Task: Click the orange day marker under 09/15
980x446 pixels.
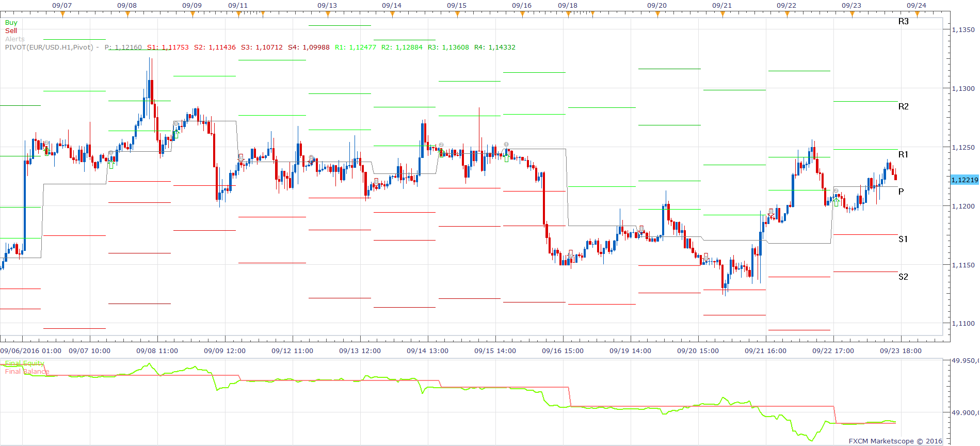Action: pyautogui.click(x=457, y=14)
